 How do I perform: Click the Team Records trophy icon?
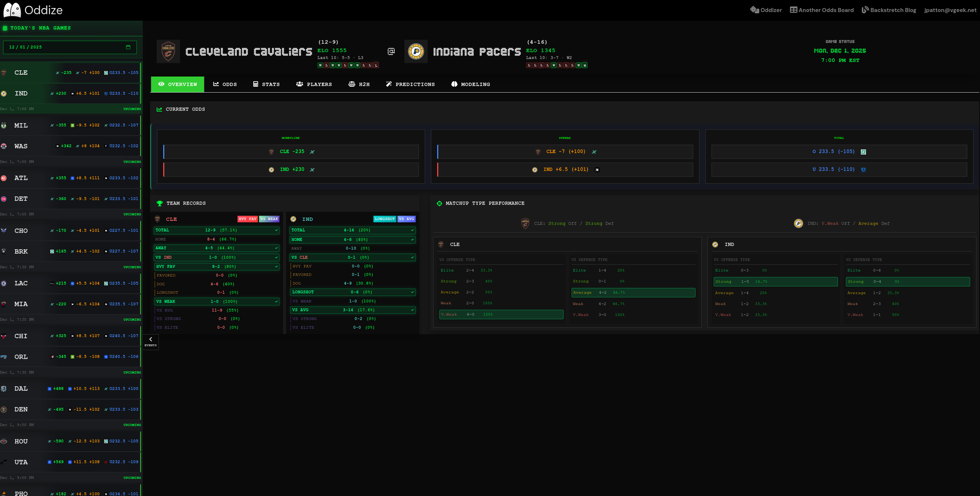[160, 203]
